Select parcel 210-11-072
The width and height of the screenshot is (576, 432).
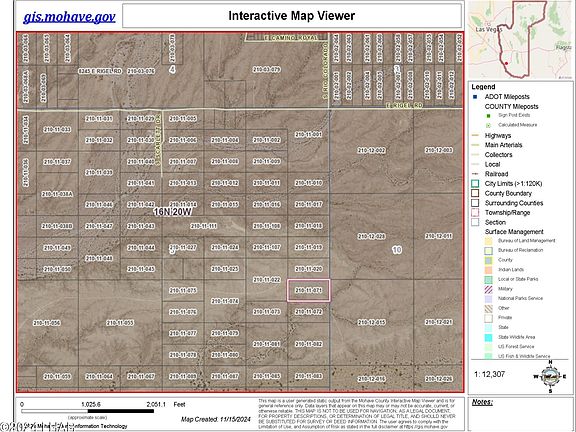(309, 312)
